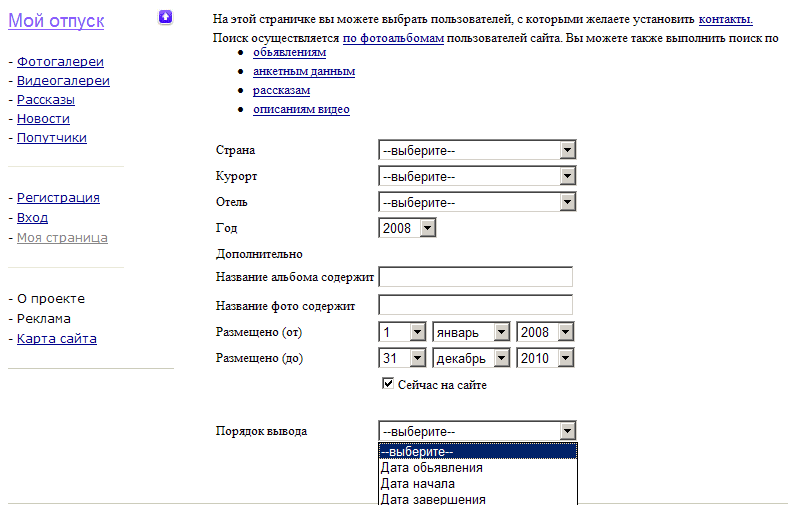The image size is (788, 505).
Task: Click Реклама in the sidebar
Action: point(44,319)
